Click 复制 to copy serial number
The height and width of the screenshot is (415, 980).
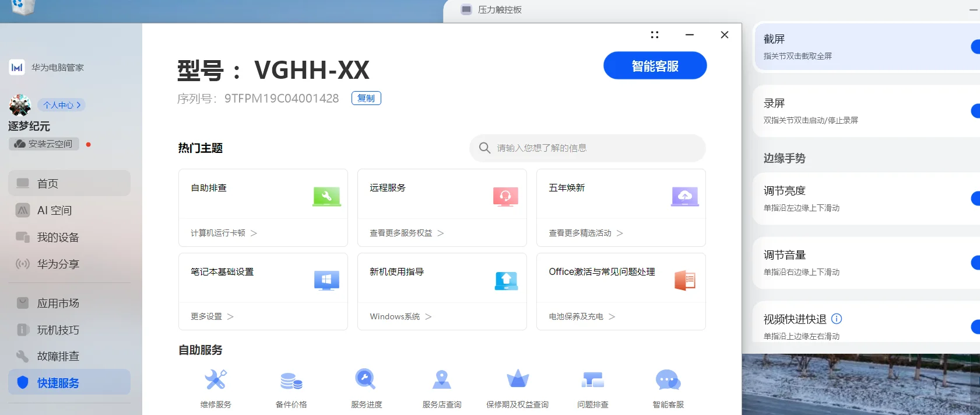[366, 98]
